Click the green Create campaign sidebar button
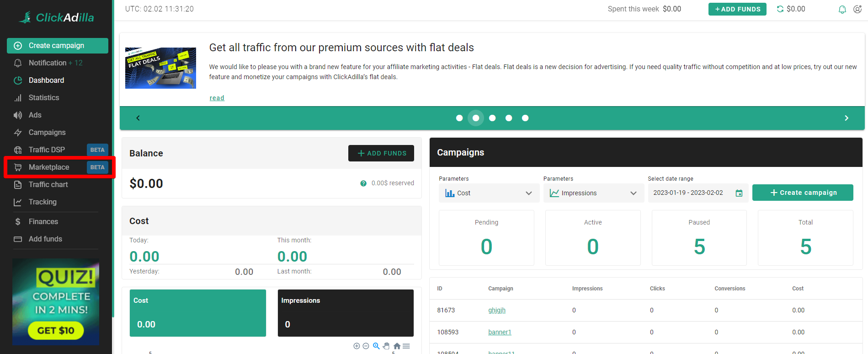Screen dimensions: 868x354 (x=58, y=46)
